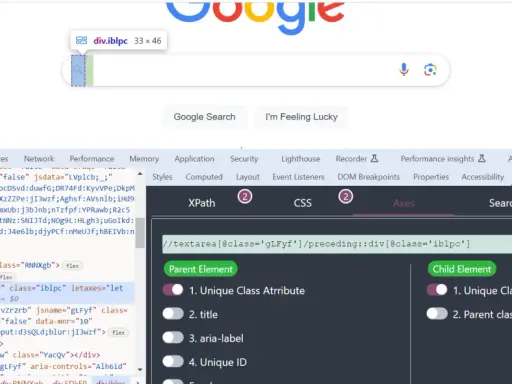Switch to the Computed pane

point(204,177)
